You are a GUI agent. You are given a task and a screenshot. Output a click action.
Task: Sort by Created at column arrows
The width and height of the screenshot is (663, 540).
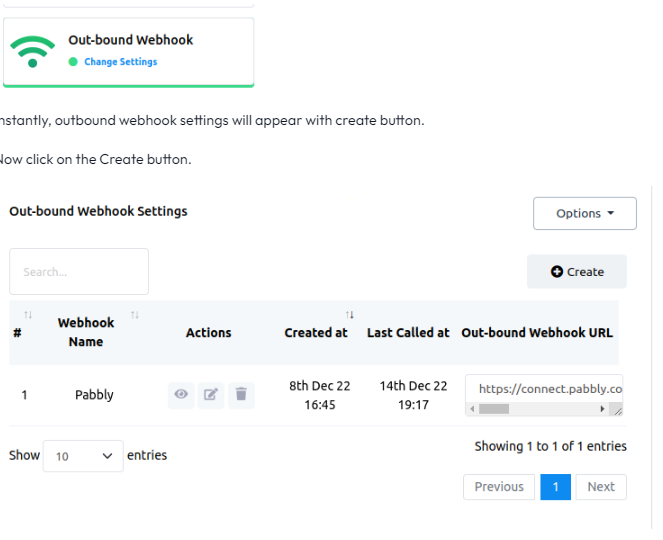350,315
